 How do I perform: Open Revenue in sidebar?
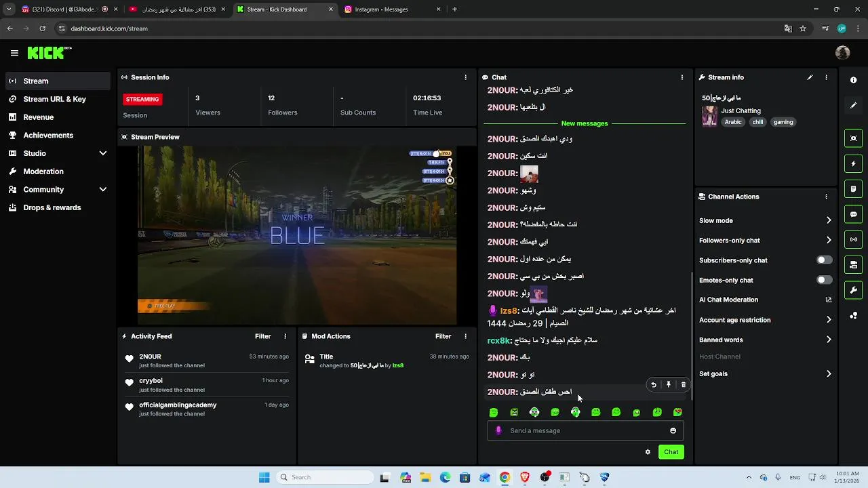(x=58, y=117)
